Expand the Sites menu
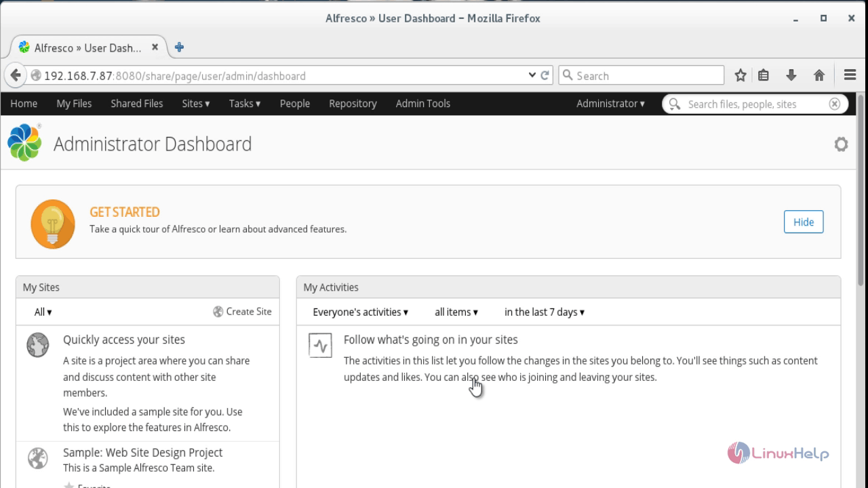 point(196,104)
